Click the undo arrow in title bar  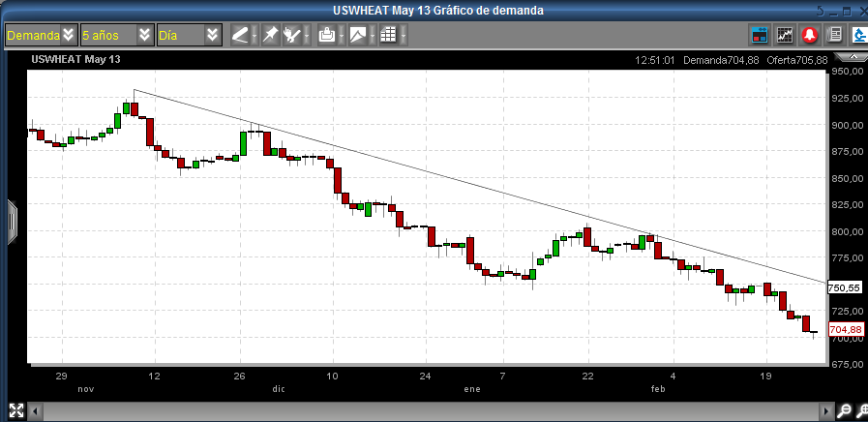(820, 11)
